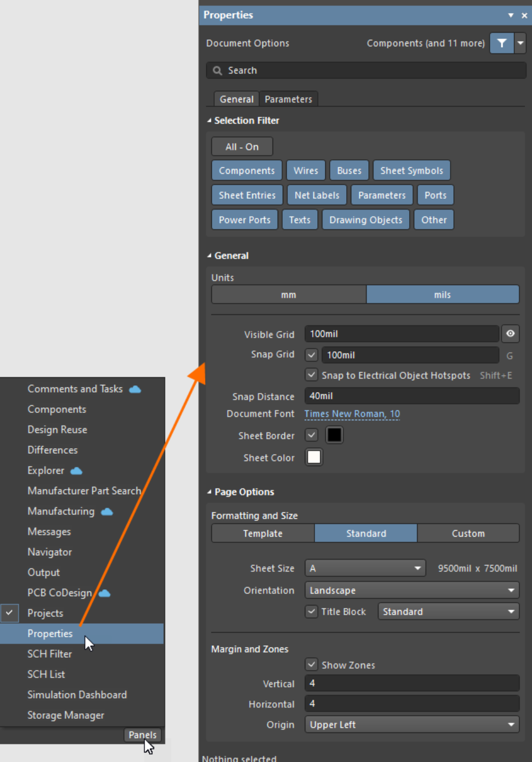Open the Origin dropdown
Image resolution: width=532 pixels, height=762 pixels.
pyautogui.click(x=412, y=725)
